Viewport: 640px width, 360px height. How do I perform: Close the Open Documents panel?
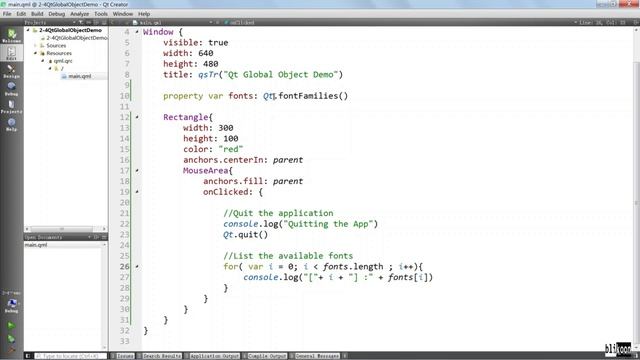click(x=104, y=237)
